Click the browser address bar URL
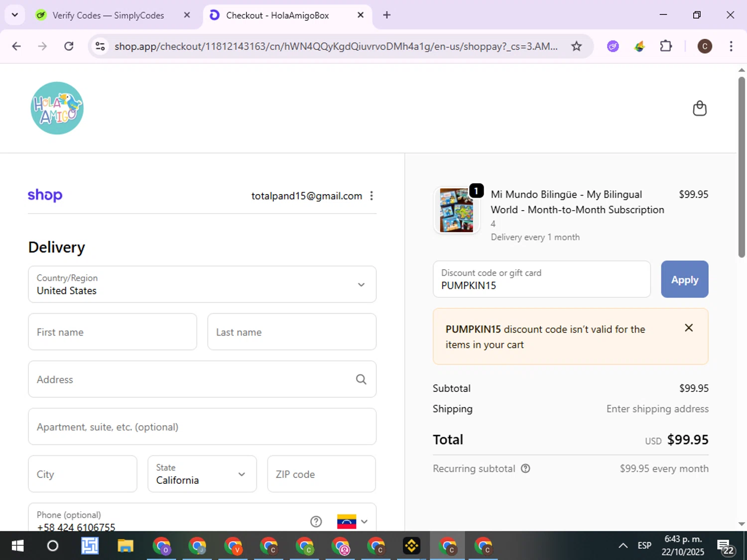Screen dimensions: 747x560 point(336,46)
